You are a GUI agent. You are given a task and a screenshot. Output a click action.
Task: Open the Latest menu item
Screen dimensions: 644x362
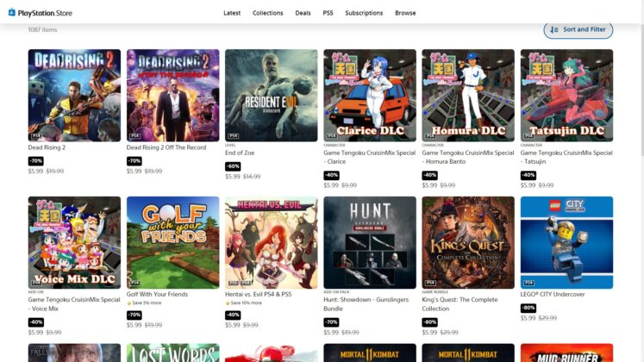[232, 13]
